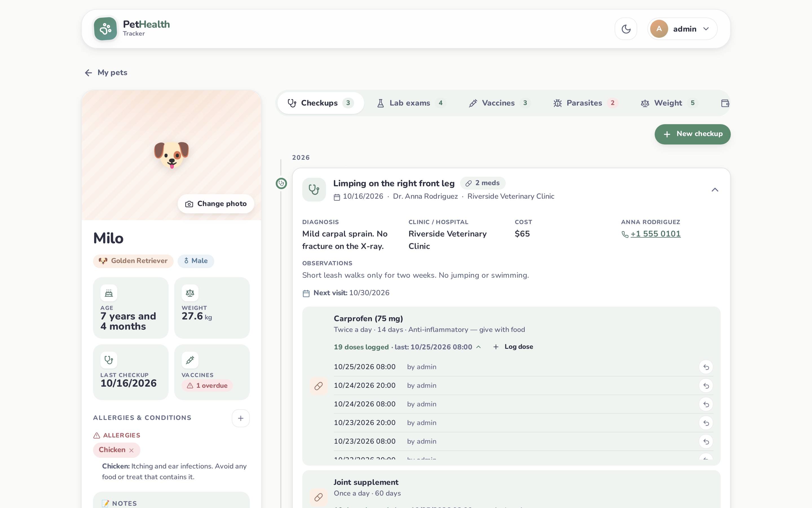Click the Golden Retriever breed tag
Screen dimensions: 812x508
(x=133, y=261)
